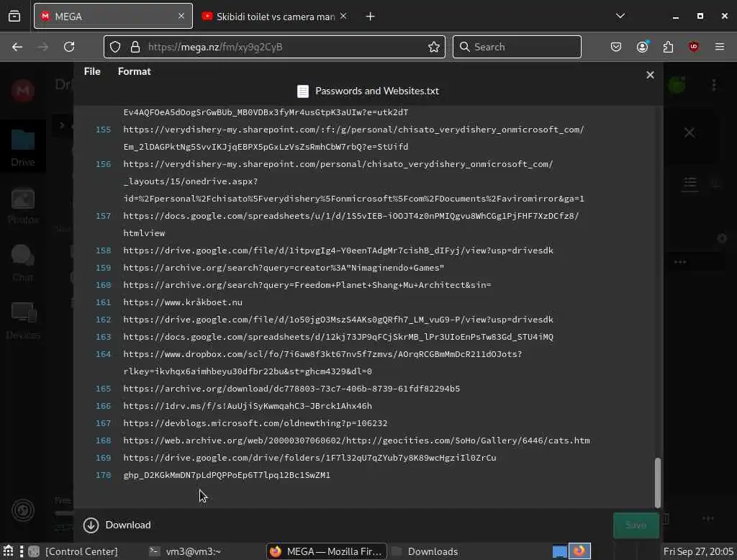Click line number 155
Image resolution: width=737 pixels, height=560 pixels.
pos(104,130)
